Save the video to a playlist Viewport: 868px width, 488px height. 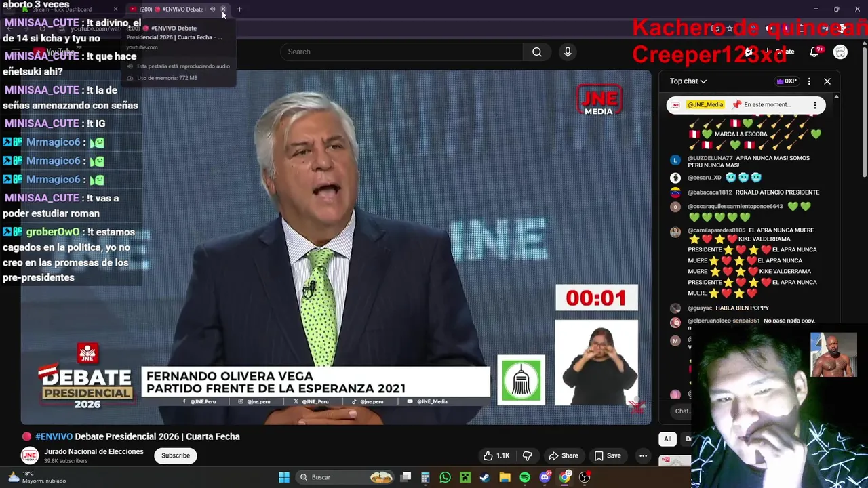pos(608,455)
